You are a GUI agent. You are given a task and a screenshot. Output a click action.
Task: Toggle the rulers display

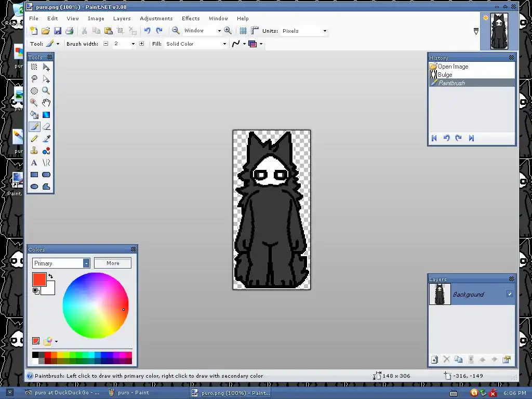coord(255,31)
